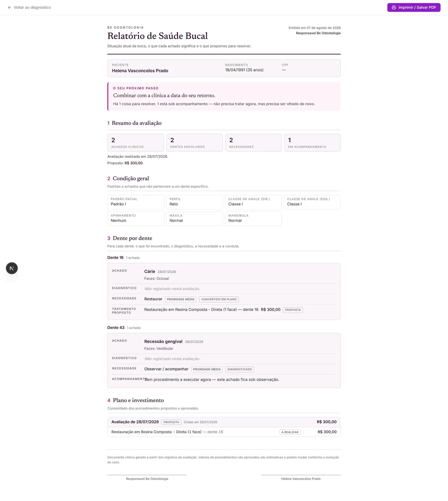Click the Necessidades summary card
This screenshot has width=448, height=501.
(253, 143)
